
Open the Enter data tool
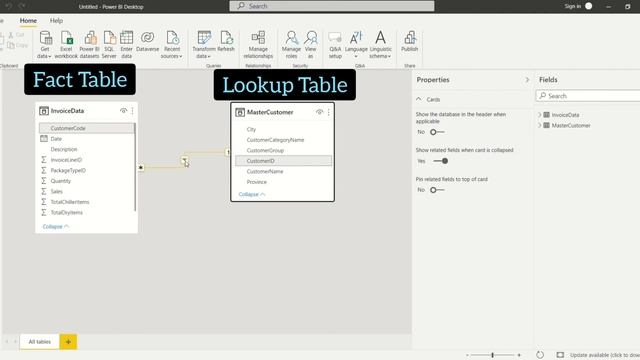point(127,44)
